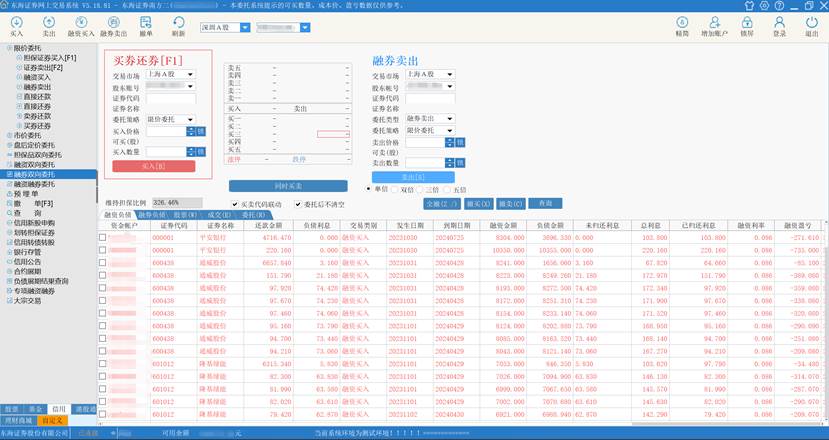Select the 双倍 radio button
Image resolution: width=829 pixels, height=440 pixels.
[394, 189]
